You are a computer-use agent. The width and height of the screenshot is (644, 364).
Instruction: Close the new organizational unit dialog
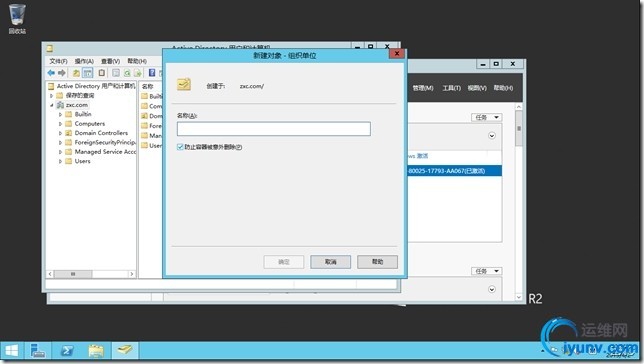coord(397,53)
